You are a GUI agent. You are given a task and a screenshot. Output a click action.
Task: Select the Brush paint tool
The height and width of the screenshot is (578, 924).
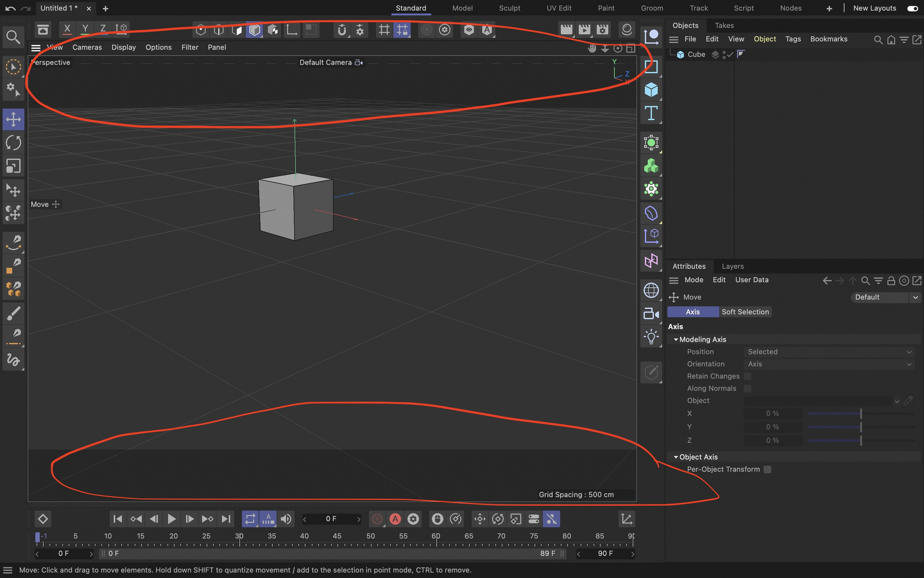click(x=13, y=314)
